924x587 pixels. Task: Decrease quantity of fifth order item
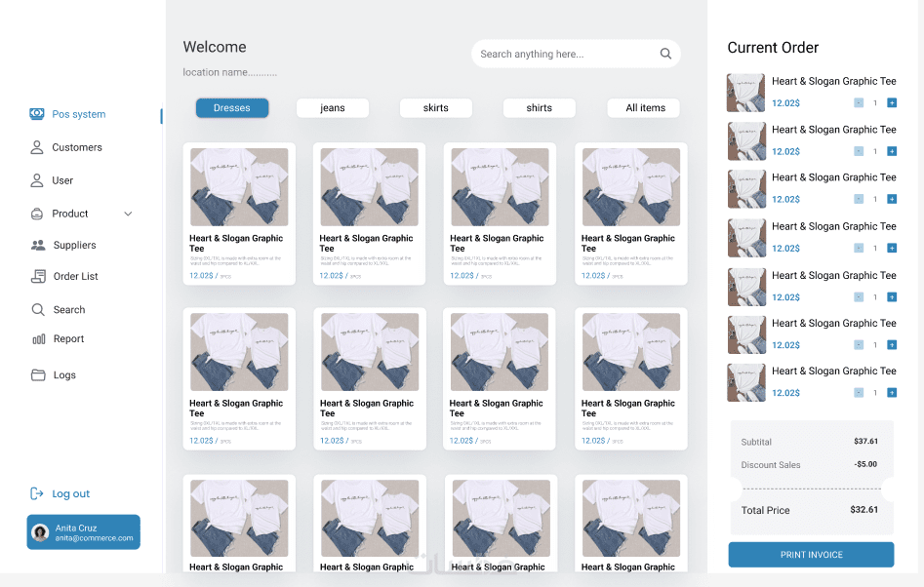tap(859, 296)
